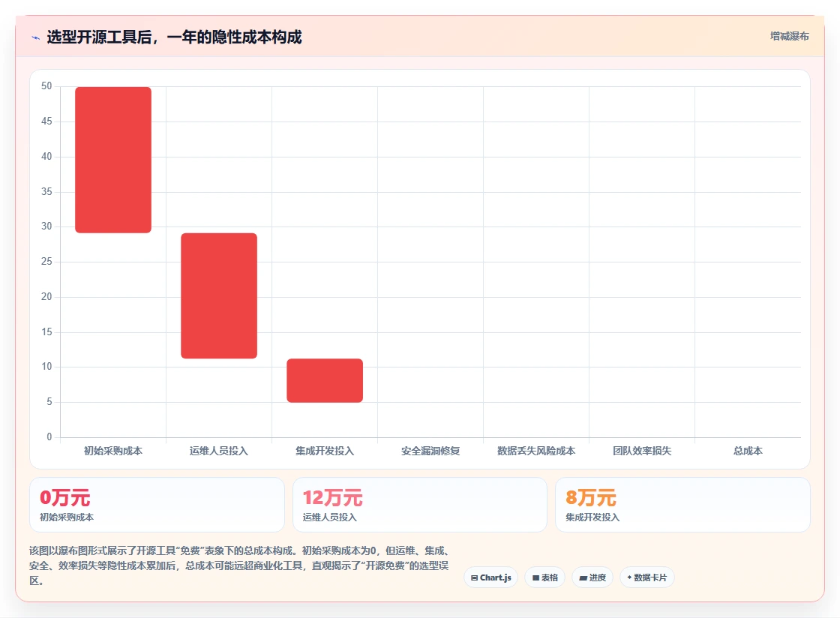
Task: Click y-axis value 50
Action: [x=46, y=86]
